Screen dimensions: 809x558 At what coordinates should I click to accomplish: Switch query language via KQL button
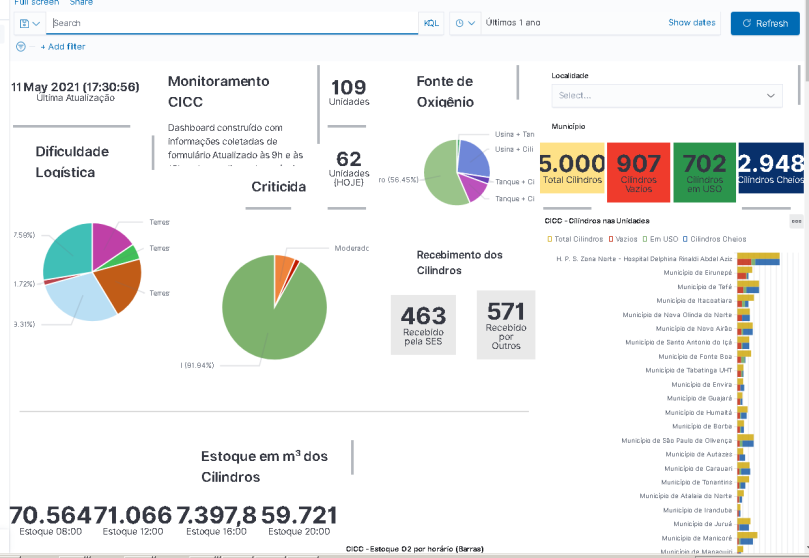tap(431, 23)
